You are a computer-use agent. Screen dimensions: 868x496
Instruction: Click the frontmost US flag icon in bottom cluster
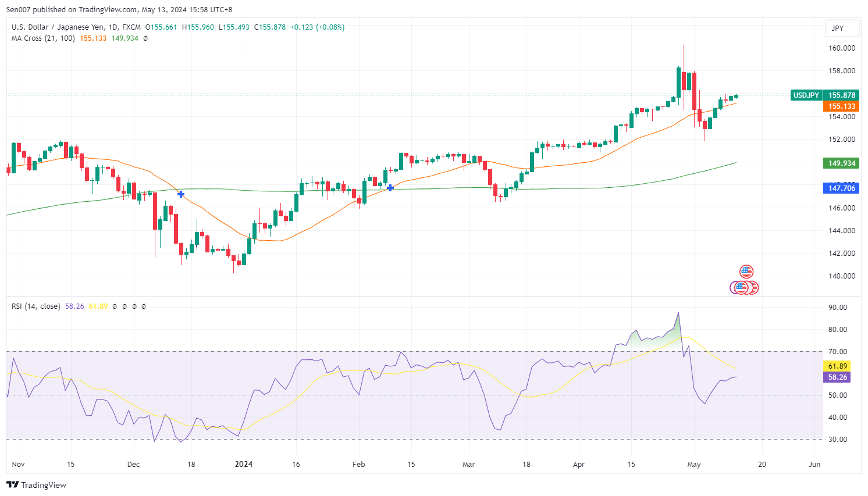741,287
